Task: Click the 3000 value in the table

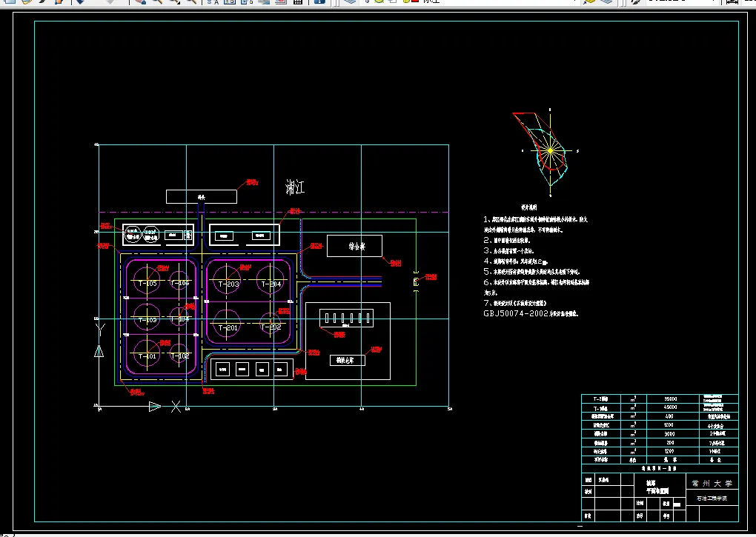Action: (x=669, y=434)
